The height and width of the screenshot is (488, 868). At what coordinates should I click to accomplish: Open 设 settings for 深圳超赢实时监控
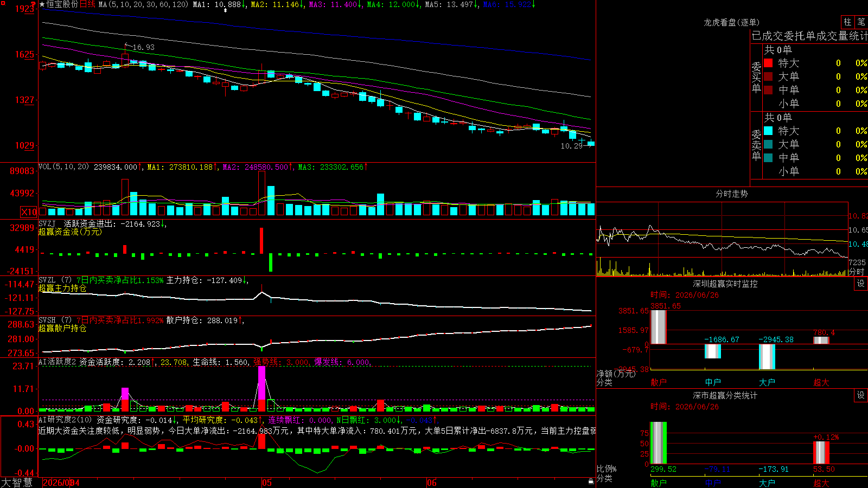click(x=861, y=284)
